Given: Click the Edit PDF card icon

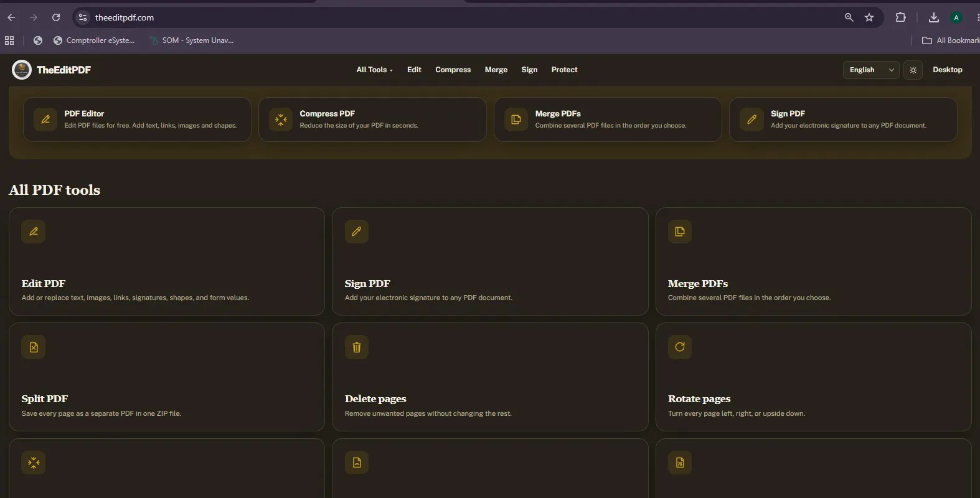Looking at the screenshot, I should click(x=34, y=232).
